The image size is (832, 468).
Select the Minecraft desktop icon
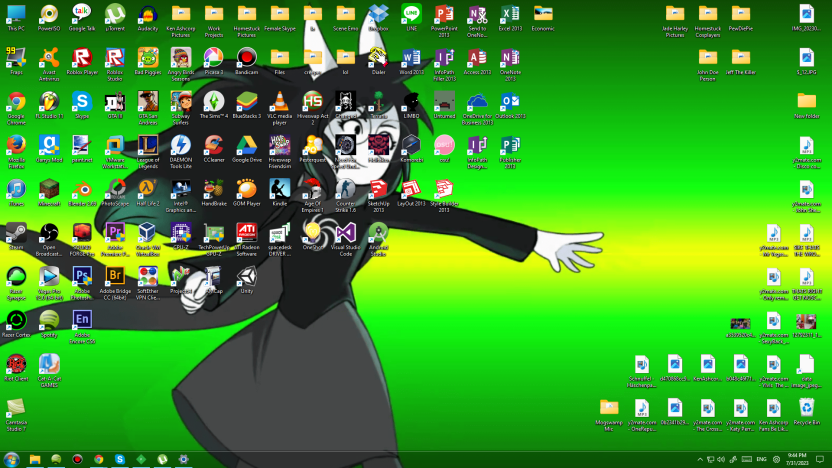[x=49, y=188]
